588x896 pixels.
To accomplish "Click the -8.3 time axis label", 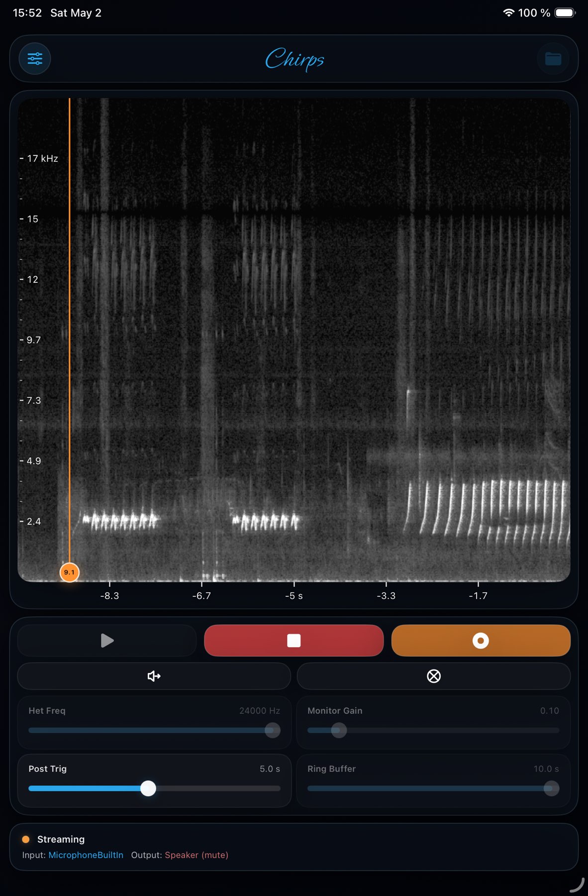I will coord(109,596).
